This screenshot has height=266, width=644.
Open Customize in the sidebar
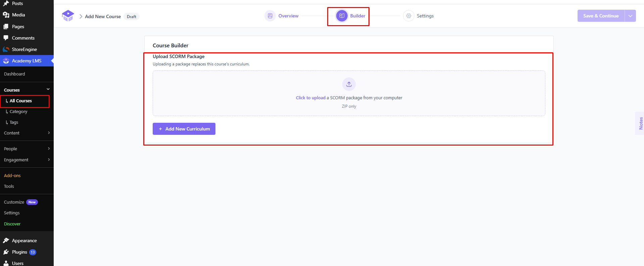pyautogui.click(x=14, y=202)
